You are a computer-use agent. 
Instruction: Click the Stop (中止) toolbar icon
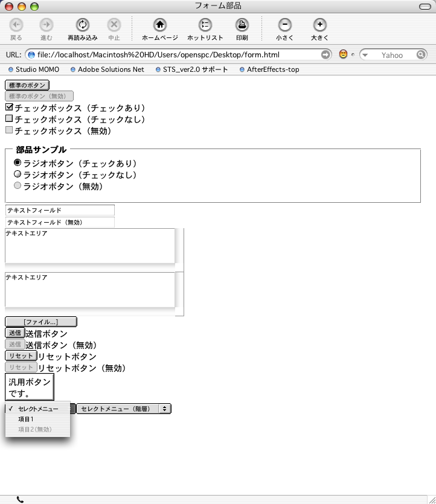[x=114, y=25]
